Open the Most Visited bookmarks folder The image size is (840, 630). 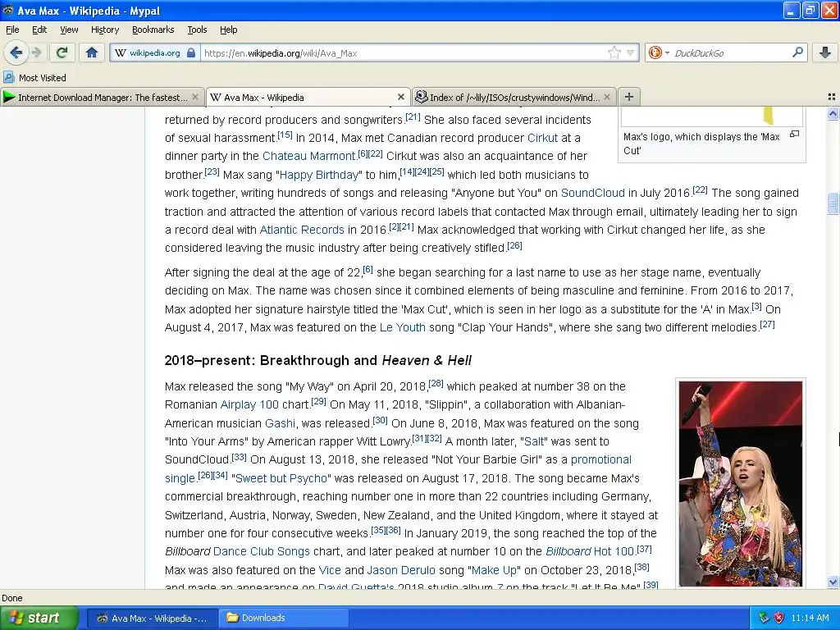[34, 78]
